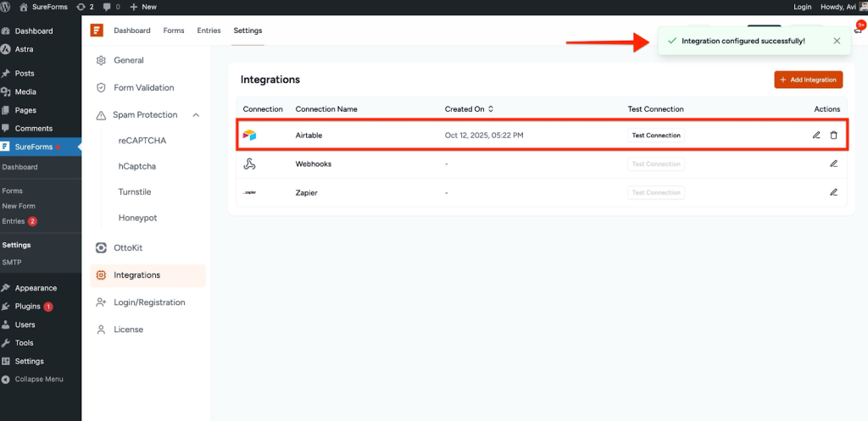The image size is (868, 421).
Task: Click the Settings submenu item under SureForms
Action: pos(17,245)
